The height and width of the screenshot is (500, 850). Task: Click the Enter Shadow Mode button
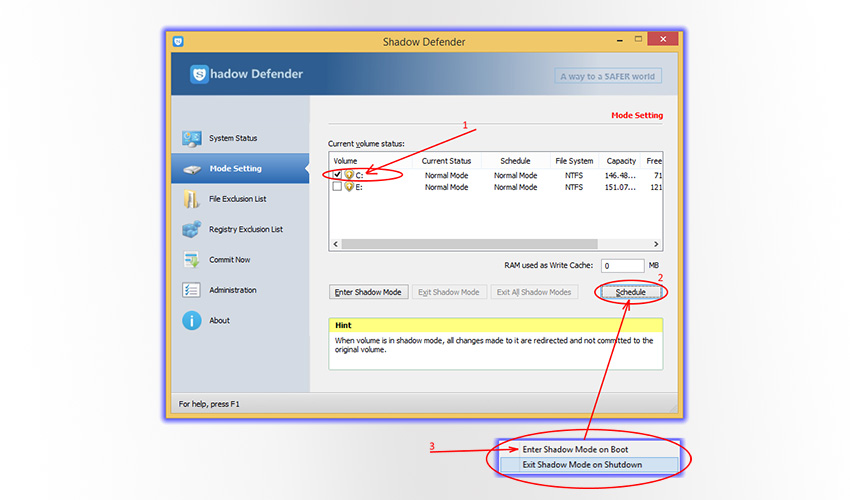tap(368, 292)
